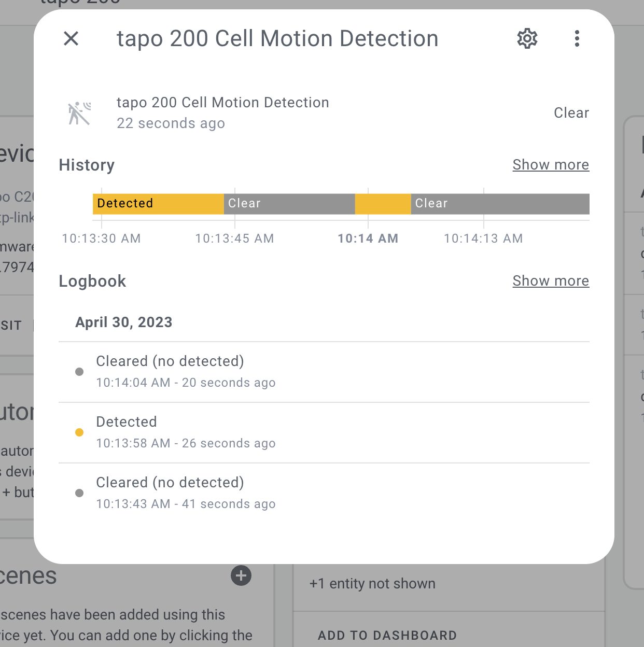Click ADD TO DASHBOARD button
The width and height of the screenshot is (644, 647).
(x=387, y=636)
